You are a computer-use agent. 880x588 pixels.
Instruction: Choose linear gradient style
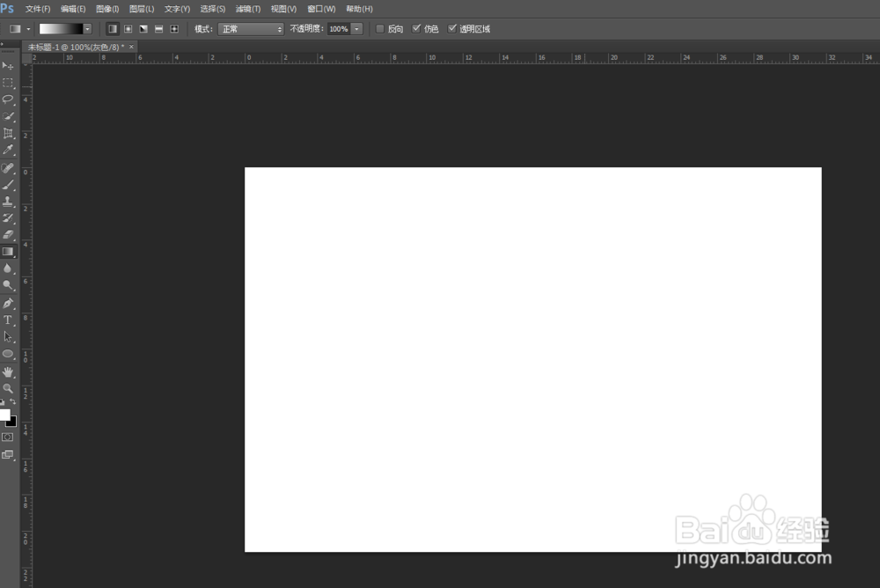tap(113, 29)
